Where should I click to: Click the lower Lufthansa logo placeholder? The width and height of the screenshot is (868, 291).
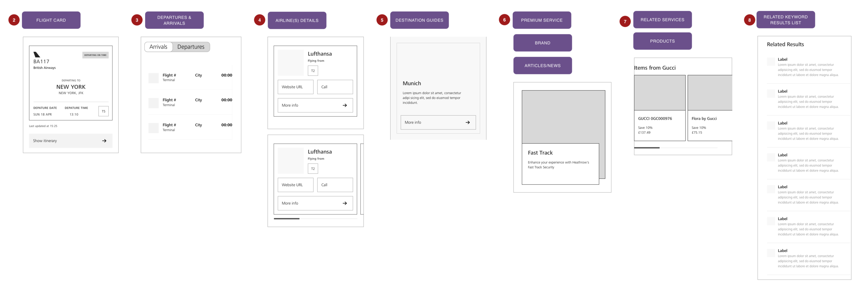[x=291, y=161]
